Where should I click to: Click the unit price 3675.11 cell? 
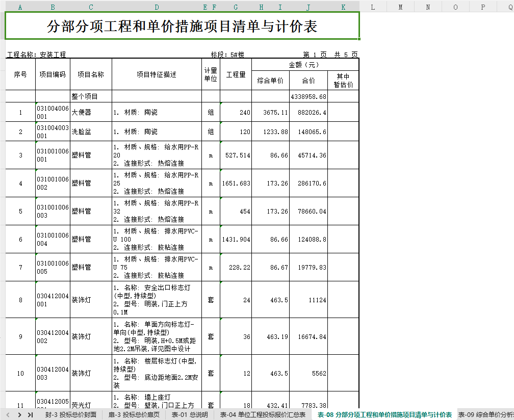(x=270, y=112)
